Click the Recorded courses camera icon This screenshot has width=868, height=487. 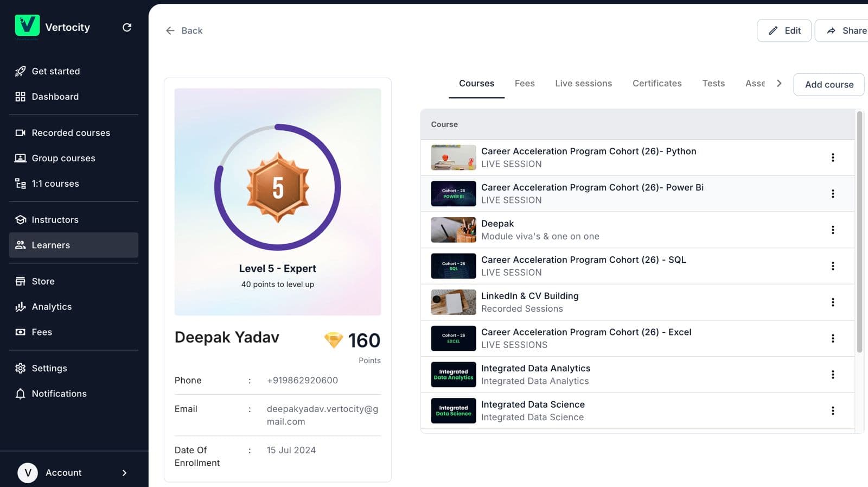click(20, 133)
